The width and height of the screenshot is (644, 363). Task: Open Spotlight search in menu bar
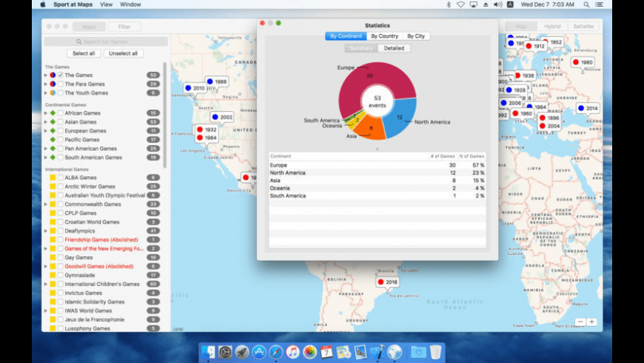pos(586,4)
